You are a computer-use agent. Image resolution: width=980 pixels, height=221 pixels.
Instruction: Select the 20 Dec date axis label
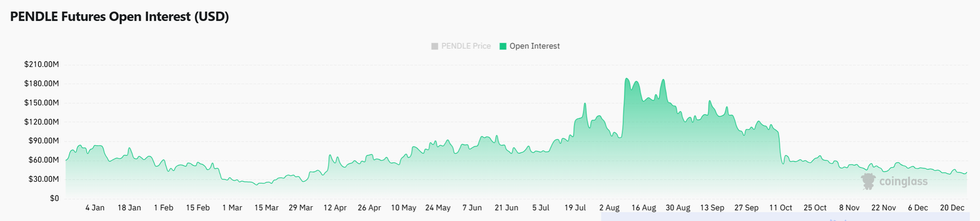952,208
